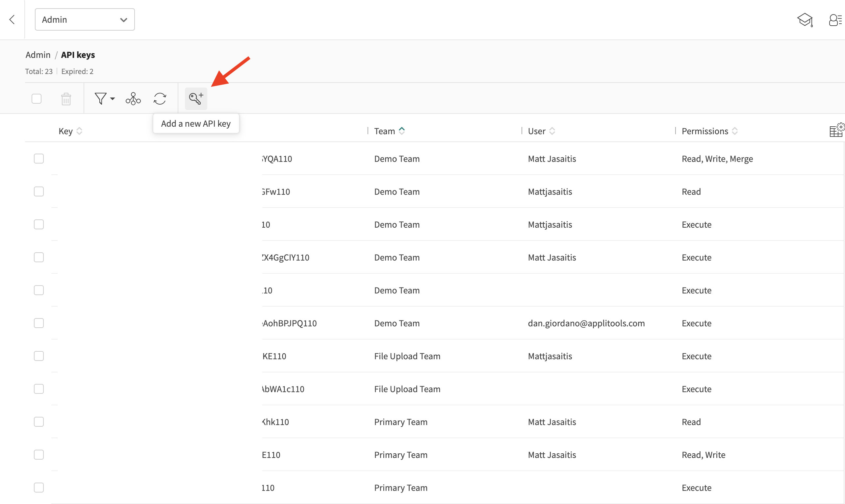845x504 pixels.
Task: Check the row ending X4GgCIY110
Action: (39, 258)
